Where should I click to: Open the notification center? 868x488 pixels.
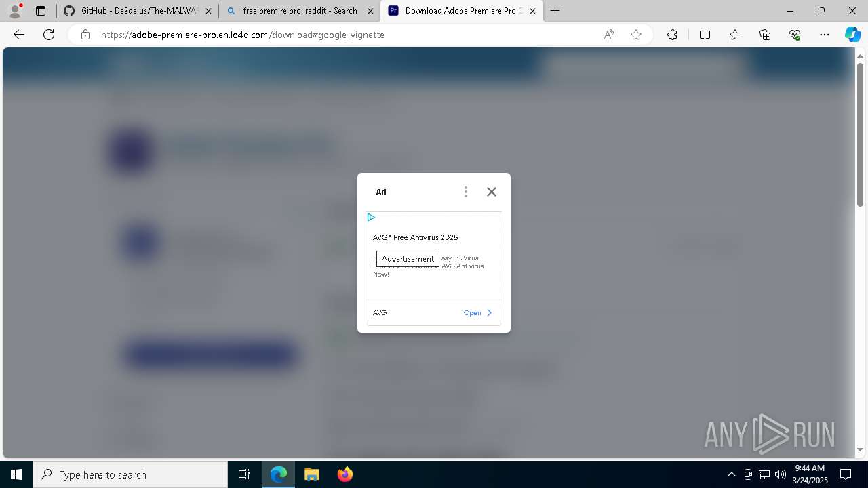coord(846,474)
